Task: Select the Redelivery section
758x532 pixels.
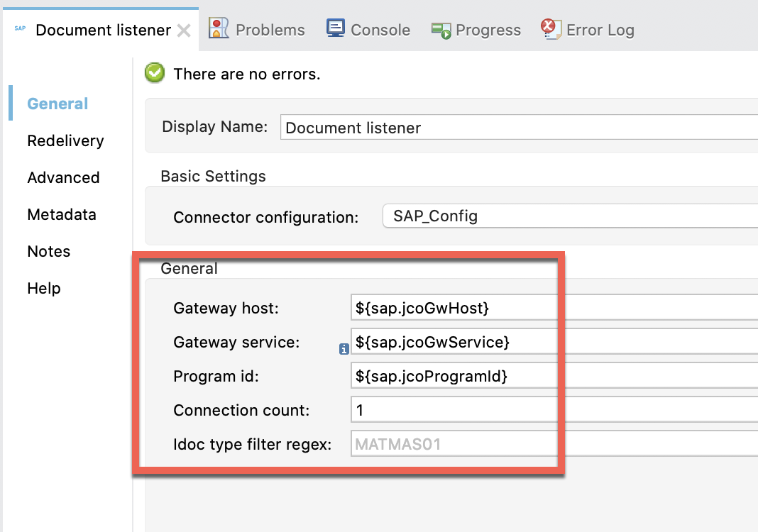Action: (65, 140)
